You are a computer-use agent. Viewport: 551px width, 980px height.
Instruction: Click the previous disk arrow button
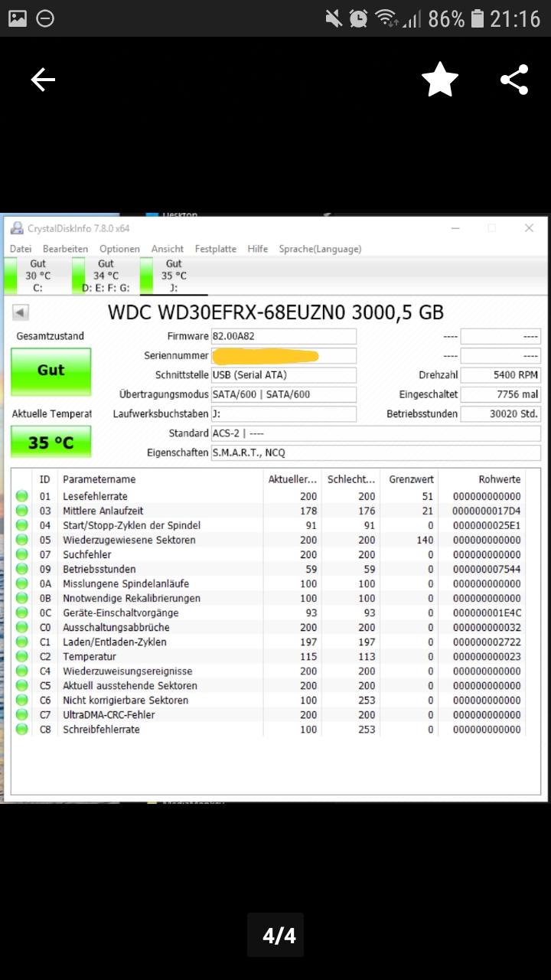pos(21,312)
